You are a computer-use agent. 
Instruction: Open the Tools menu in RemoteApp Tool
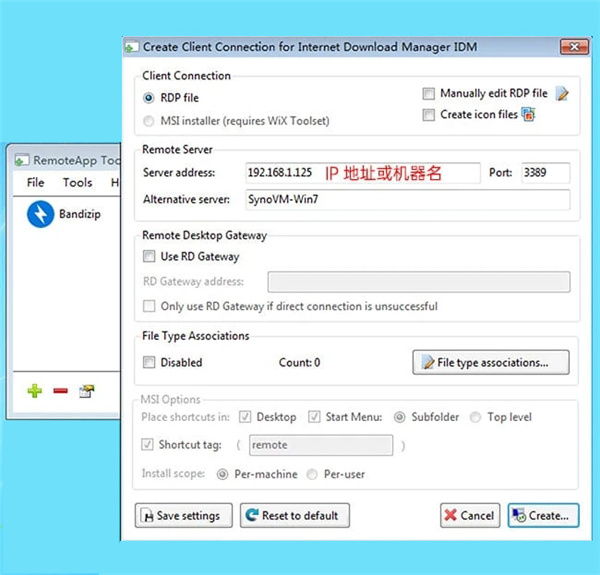[77, 182]
